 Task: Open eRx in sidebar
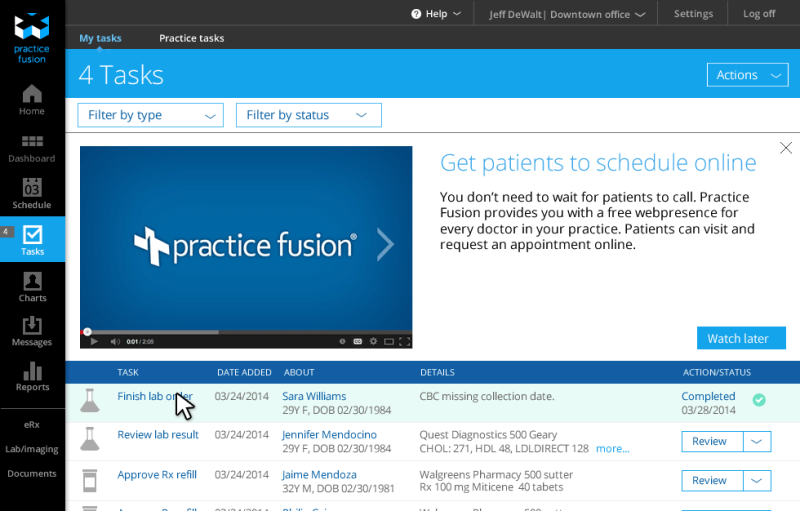tap(32, 424)
